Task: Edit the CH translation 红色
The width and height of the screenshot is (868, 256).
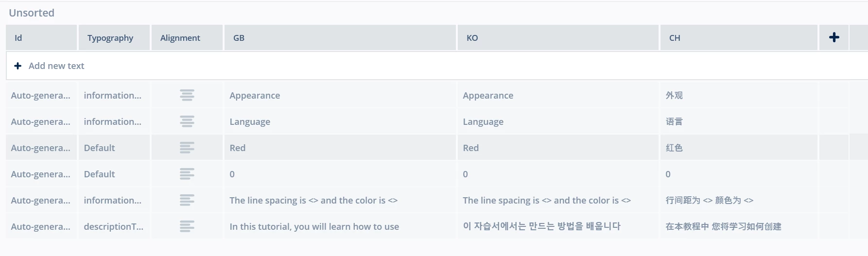Action: [x=739, y=148]
